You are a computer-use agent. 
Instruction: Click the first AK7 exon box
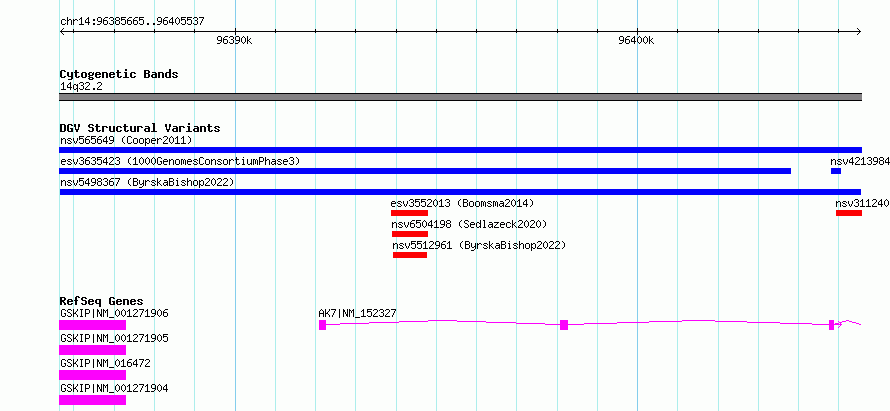[322, 325]
